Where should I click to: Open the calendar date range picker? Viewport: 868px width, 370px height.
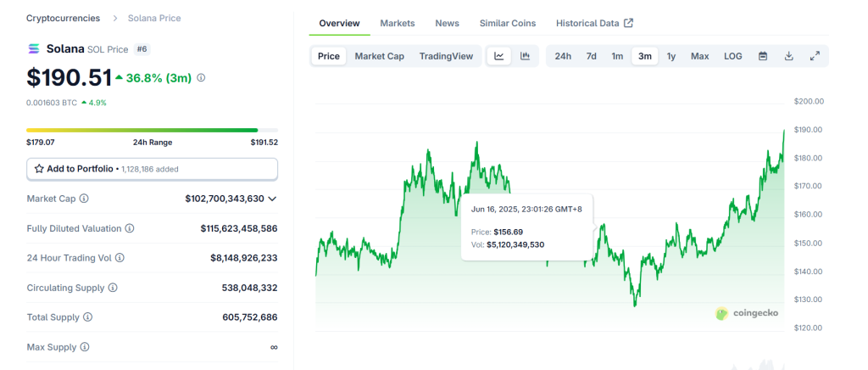tap(763, 56)
